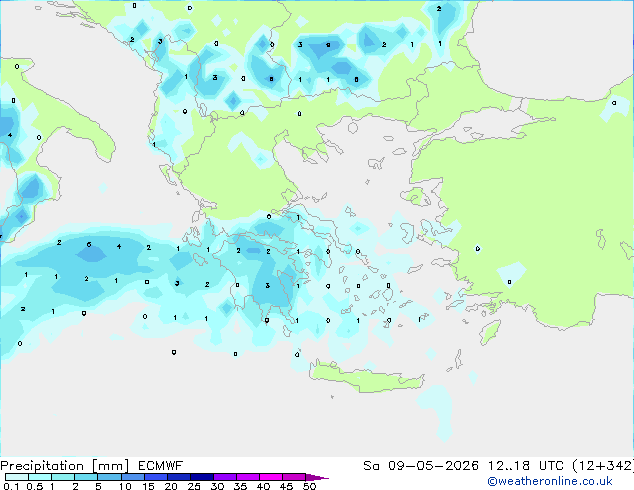Viewport: 634px width, 490px height.
Task: Click the '0.1' legend scale label
Action: (11, 486)
